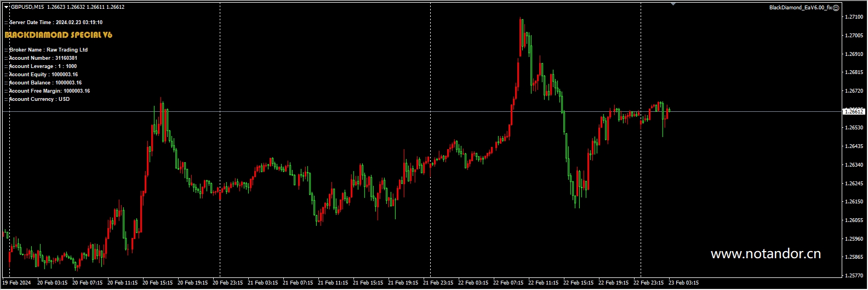Image resolution: width=868 pixels, height=290 pixels.
Task: Click the 22 Feb 07:15 time axis label
Action: pos(508,283)
